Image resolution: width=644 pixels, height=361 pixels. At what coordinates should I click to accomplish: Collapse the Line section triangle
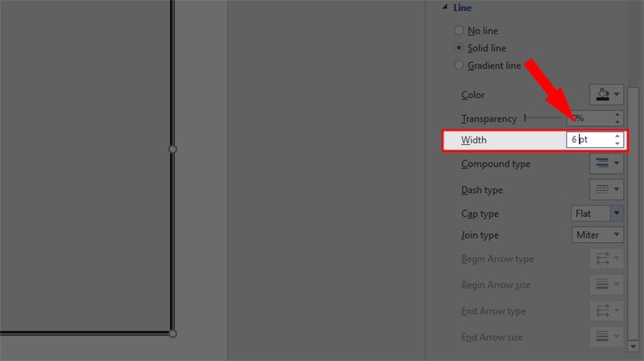coord(445,7)
